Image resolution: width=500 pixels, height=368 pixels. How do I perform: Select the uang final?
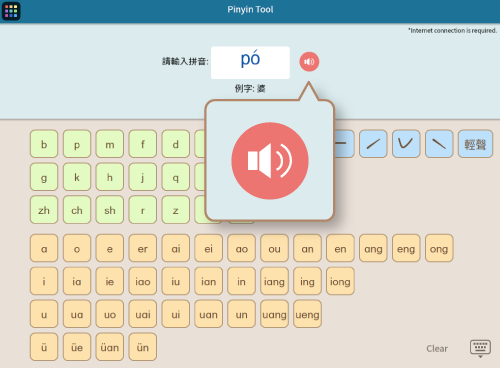click(x=274, y=314)
